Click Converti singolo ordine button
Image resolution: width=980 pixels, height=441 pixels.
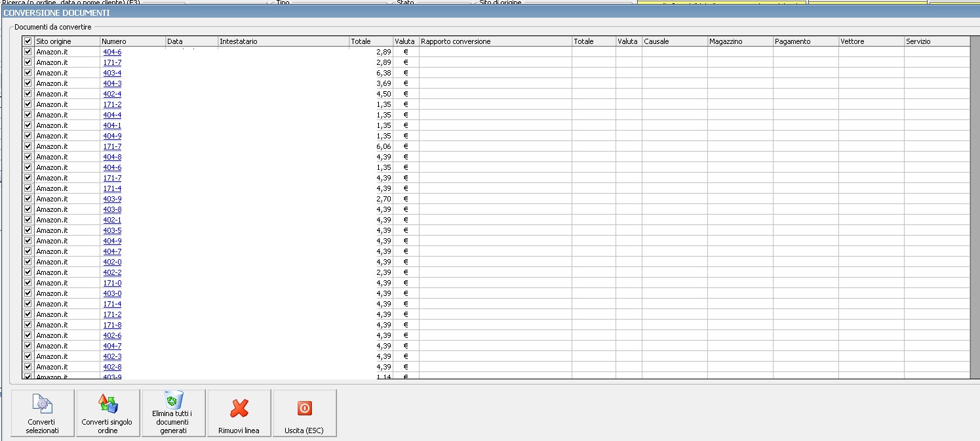point(108,413)
